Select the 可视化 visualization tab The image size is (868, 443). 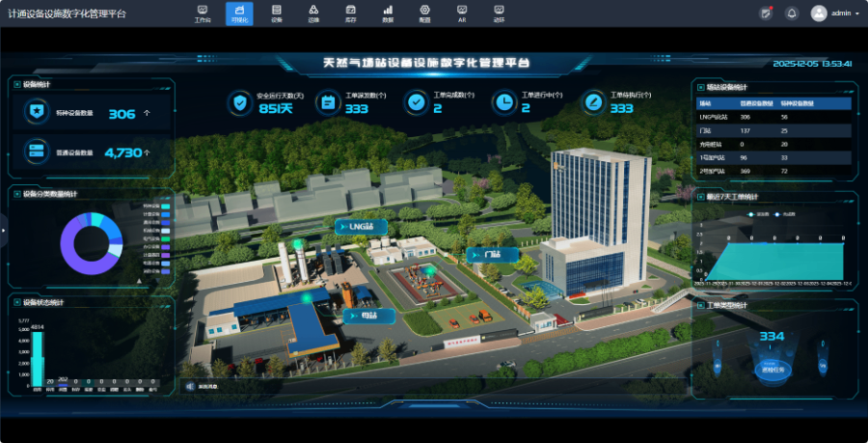point(239,13)
